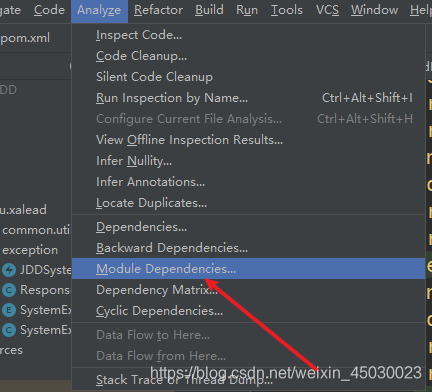This screenshot has width=432, height=392.
Task: Select Cyclic Dependencies... entry
Action: 248,311
